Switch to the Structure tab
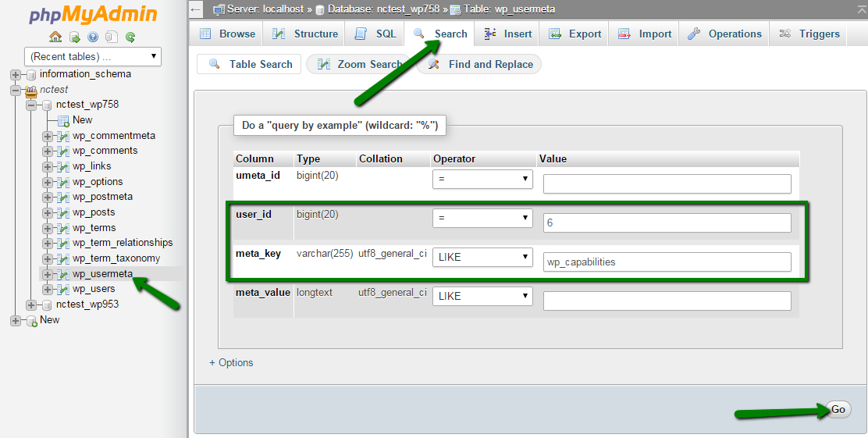868x438 pixels. 305,34
